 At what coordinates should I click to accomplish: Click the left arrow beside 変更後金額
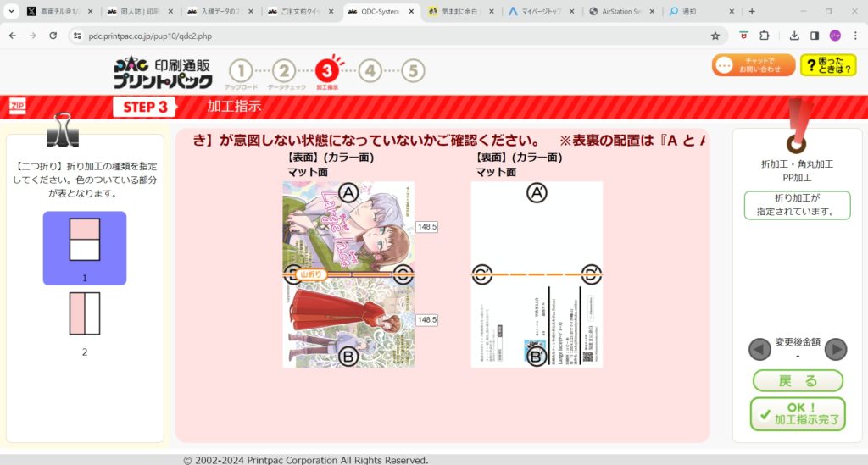pyautogui.click(x=759, y=349)
